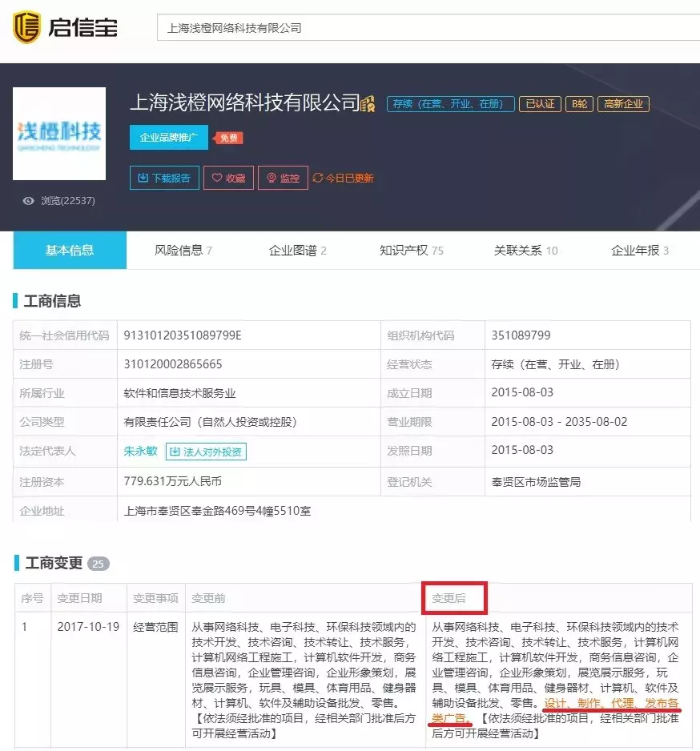Screen dimensions: 700x751
Task: Click the 企业品牌推广 button
Action: (169, 138)
